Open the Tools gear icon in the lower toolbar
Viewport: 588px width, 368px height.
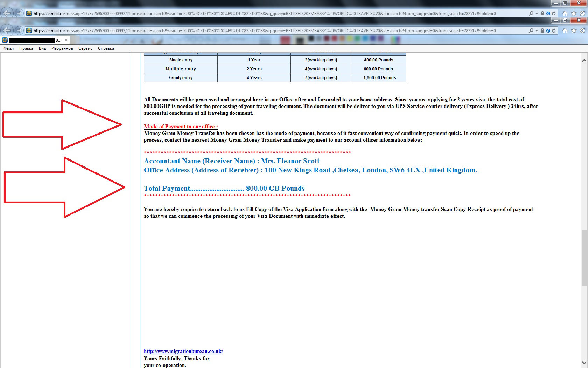coord(582,31)
